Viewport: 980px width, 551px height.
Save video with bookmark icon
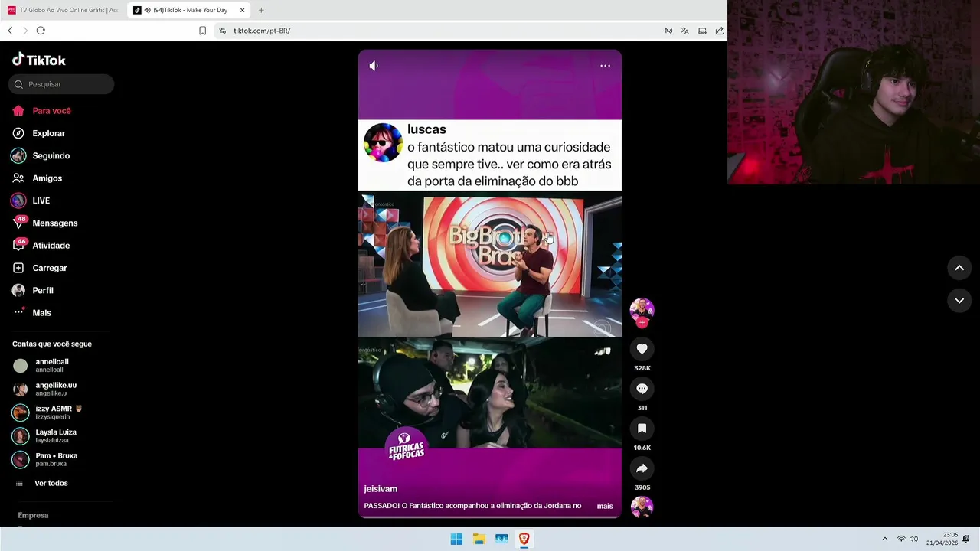pyautogui.click(x=642, y=429)
